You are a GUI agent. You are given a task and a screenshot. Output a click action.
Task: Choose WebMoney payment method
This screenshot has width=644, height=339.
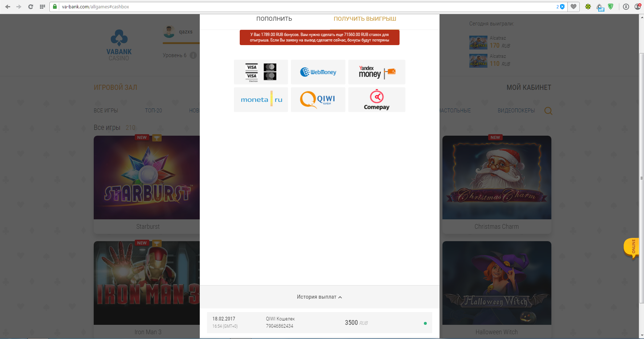pos(318,72)
